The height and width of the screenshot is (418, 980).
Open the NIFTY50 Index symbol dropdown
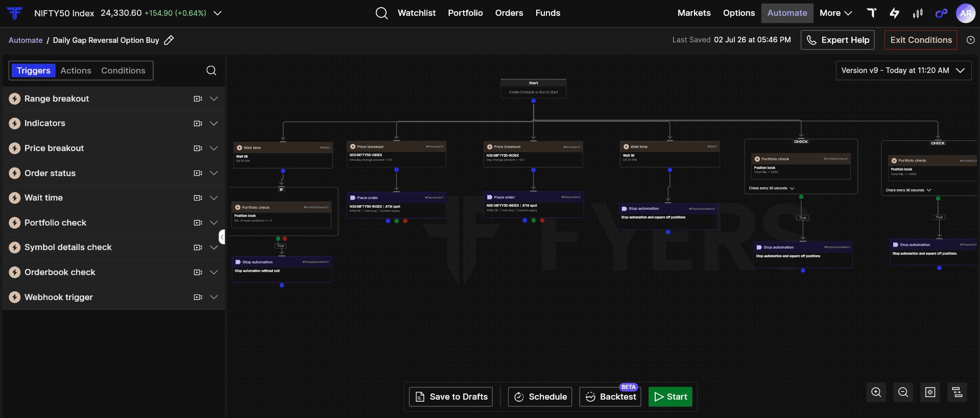(x=218, y=13)
